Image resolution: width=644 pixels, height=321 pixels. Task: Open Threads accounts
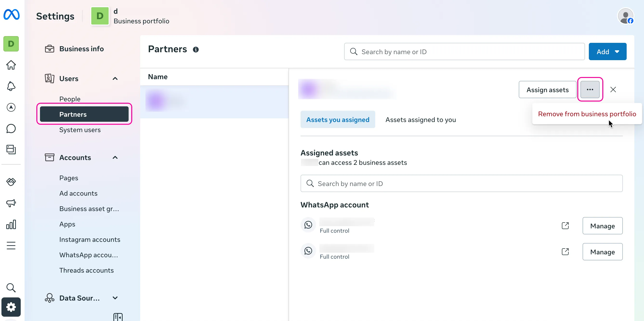[x=86, y=270]
